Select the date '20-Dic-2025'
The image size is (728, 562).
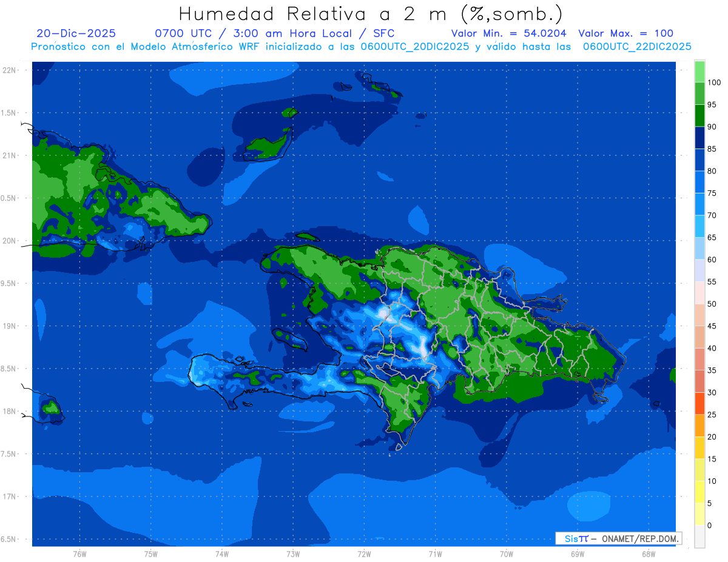tap(76, 33)
